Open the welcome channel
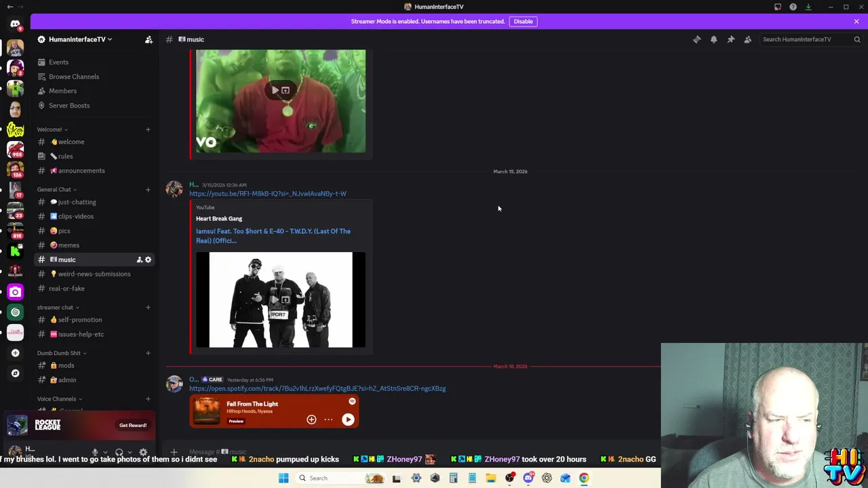The height and width of the screenshot is (488, 868). click(95, 142)
